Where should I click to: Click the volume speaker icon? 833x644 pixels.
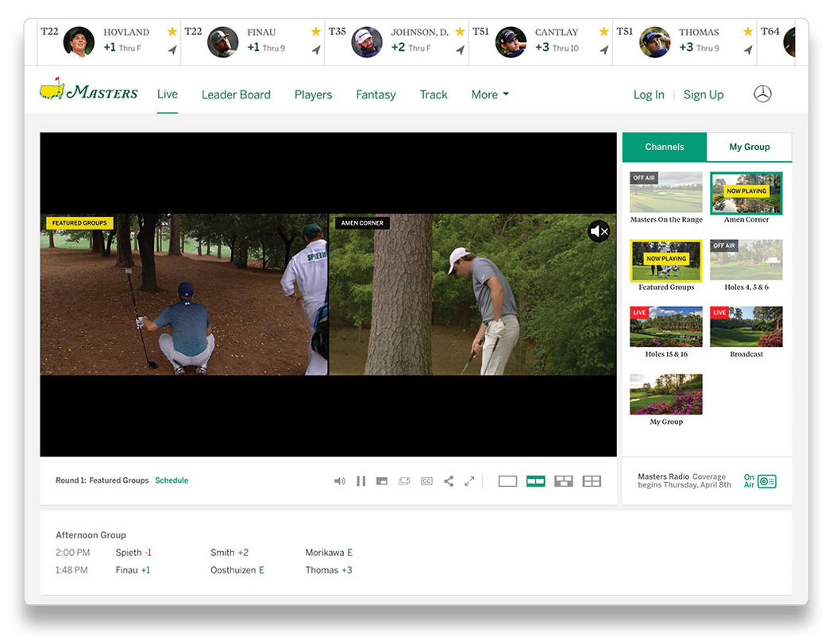tap(339, 481)
